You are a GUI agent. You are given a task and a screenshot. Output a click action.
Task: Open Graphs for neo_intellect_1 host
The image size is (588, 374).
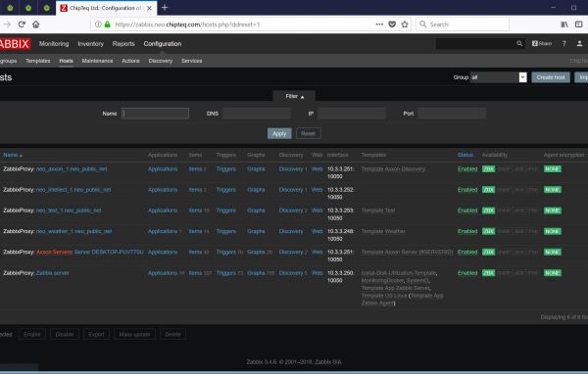click(256, 190)
